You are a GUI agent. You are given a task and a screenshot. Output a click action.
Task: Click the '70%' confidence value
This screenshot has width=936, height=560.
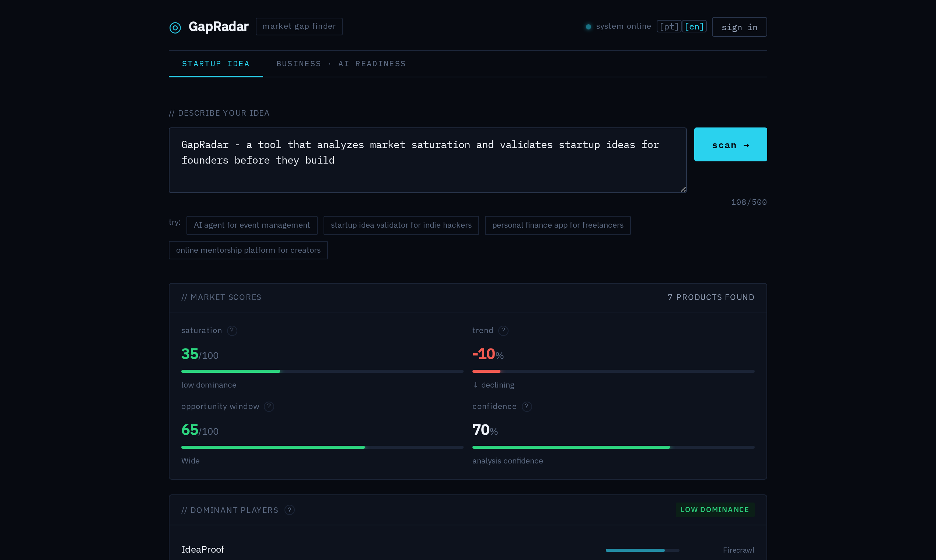click(x=485, y=430)
